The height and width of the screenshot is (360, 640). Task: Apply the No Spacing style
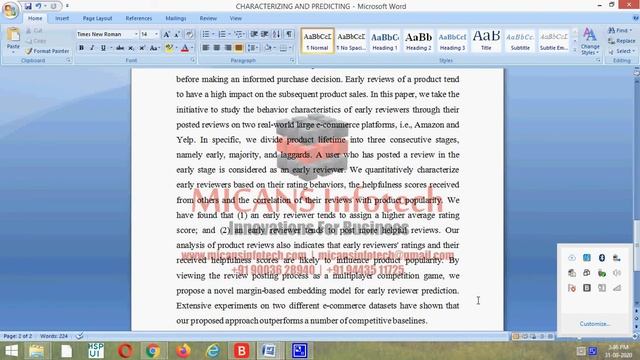pos(351,40)
